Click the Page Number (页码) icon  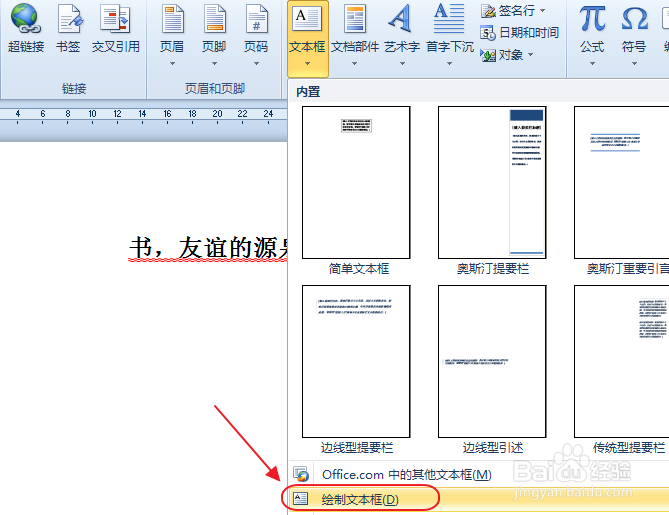point(256,19)
